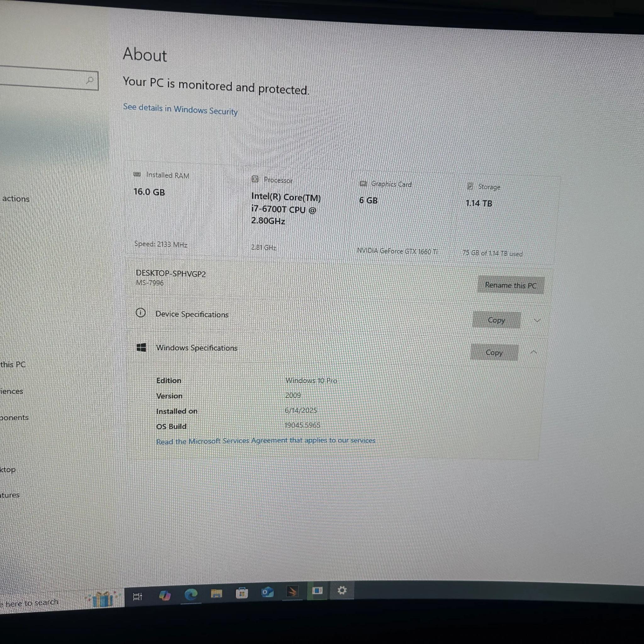Click '75 GB of 1.14 TB used'
The width and height of the screenshot is (644, 644).
[x=492, y=253]
